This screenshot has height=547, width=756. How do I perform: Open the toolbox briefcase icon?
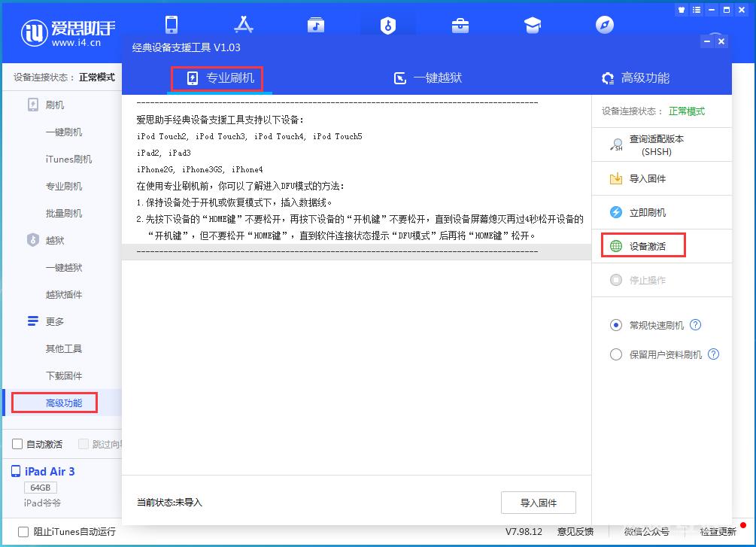click(460, 24)
